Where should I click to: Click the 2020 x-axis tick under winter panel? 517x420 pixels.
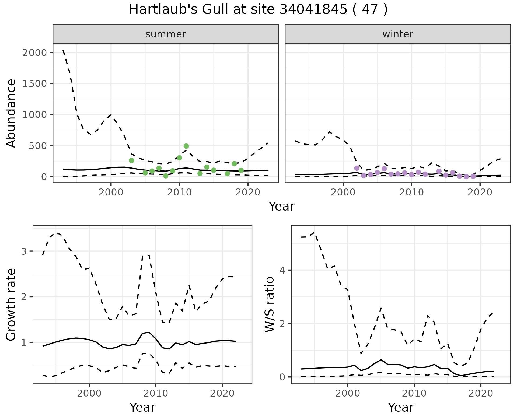point(480,192)
